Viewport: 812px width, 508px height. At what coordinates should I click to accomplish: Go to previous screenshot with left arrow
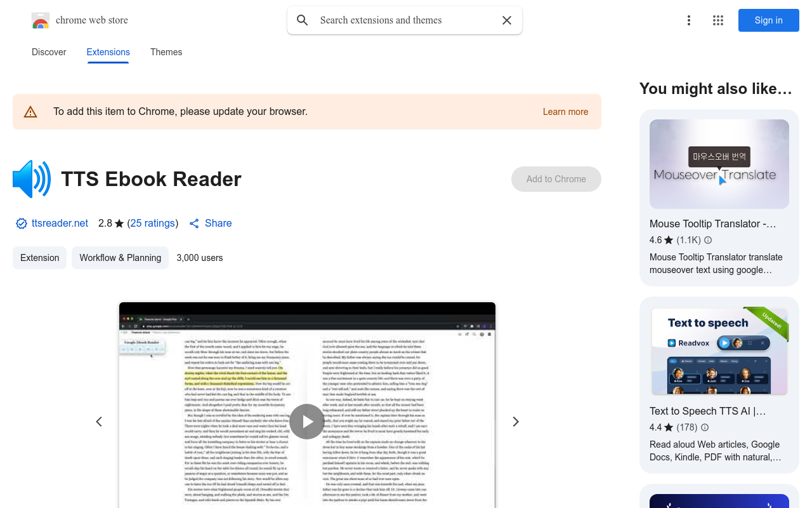(x=99, y=422)
